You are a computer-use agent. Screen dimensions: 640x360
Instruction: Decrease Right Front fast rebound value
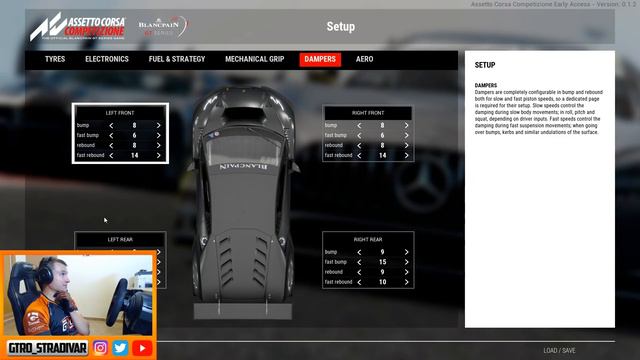pos(359,156)
